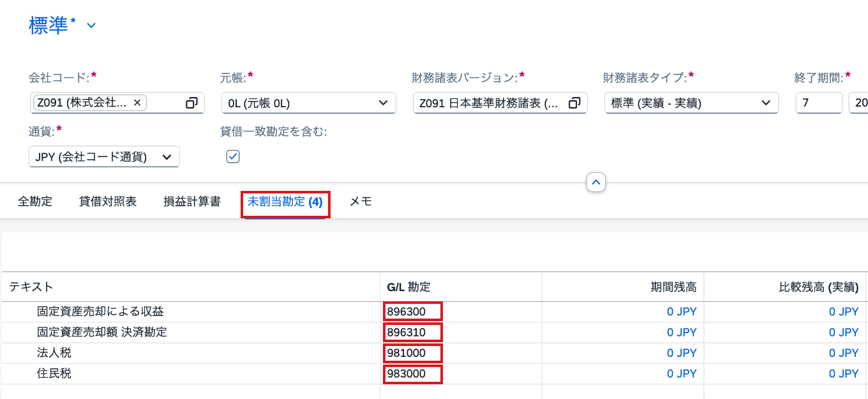Screen dimensions: 868x399
Task: Switch to the 貸借対照表 tab
Action: pos(108,202)
